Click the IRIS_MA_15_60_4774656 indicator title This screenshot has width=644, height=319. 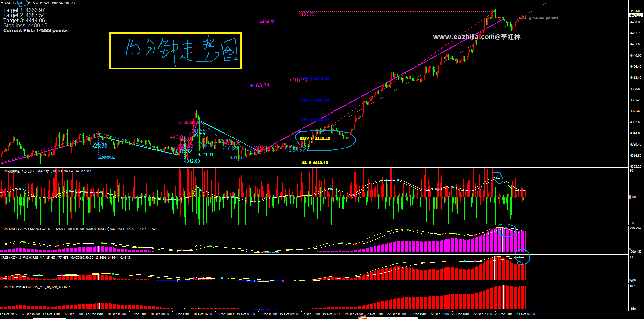[35, 258]
